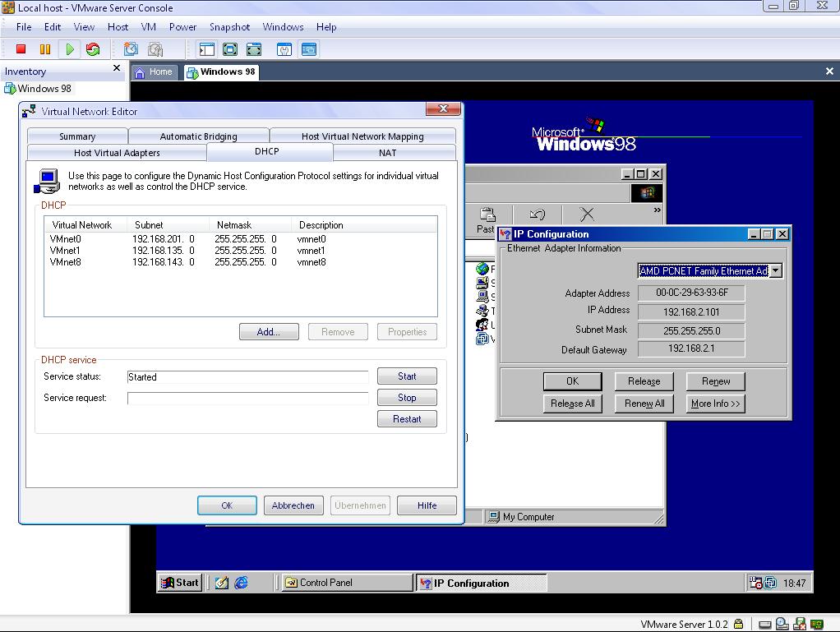This screenshot has height=632, width=840.
Task: Select Windows 98 in the Inventory panel
Action: click(x=44, y=89)
